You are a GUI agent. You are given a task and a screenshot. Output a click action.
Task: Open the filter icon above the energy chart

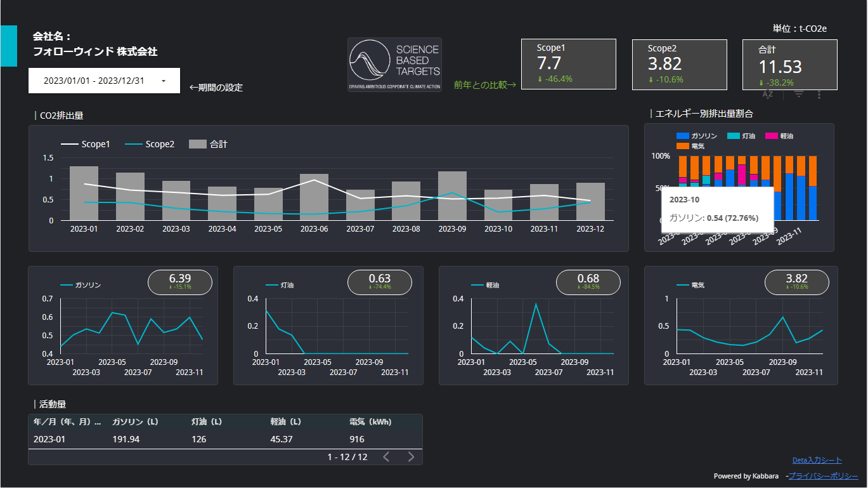799,95
